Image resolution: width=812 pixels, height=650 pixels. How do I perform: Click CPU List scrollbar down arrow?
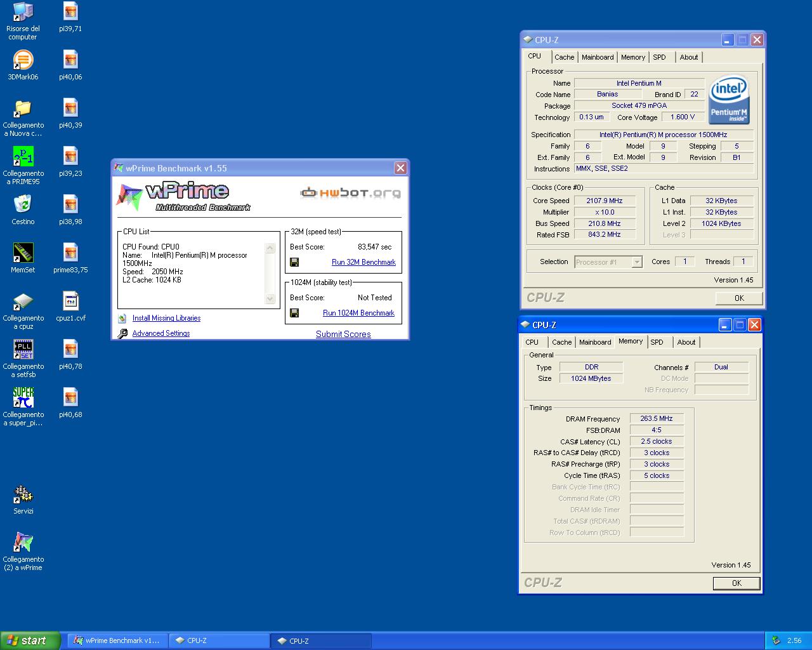pos(270,299)
